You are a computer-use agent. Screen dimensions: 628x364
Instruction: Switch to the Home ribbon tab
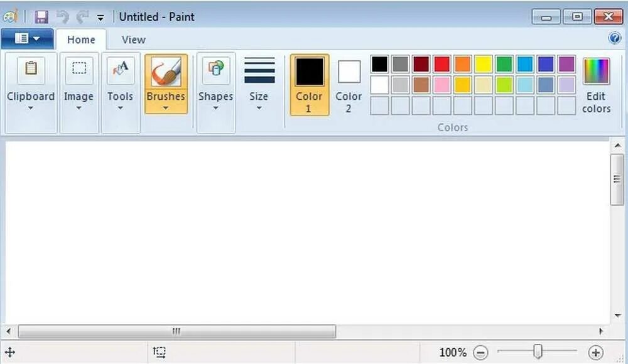click(81, 40)
